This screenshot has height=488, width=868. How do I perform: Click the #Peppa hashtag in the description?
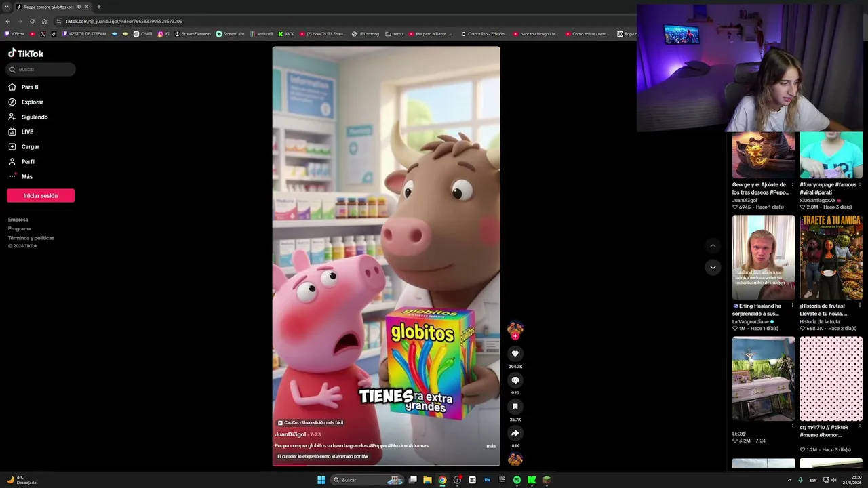378,446
